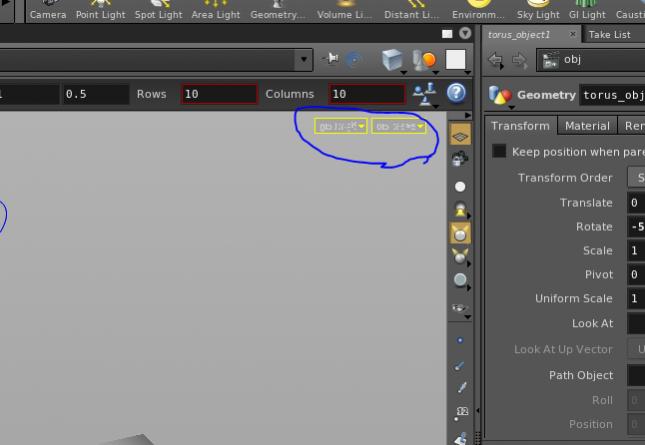
Task: Click the cube icon in viewer toolbar
Action: (x=392, y=60)
